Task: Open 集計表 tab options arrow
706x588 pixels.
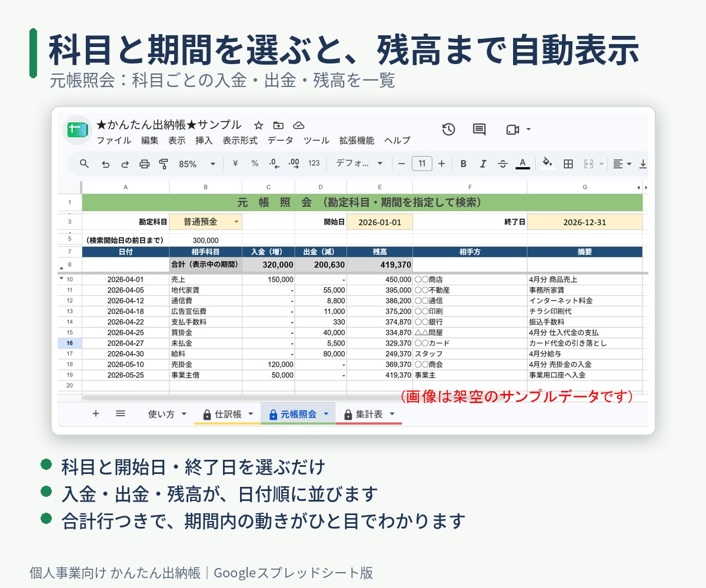Action: coord(392,414)
